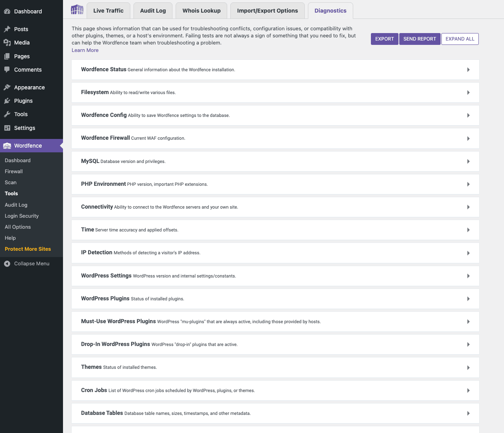The height and width of the screenshot is (433, 504).
Task: Expand the Must-Use WordPress Plugins arrow
Action: (469, 322)
